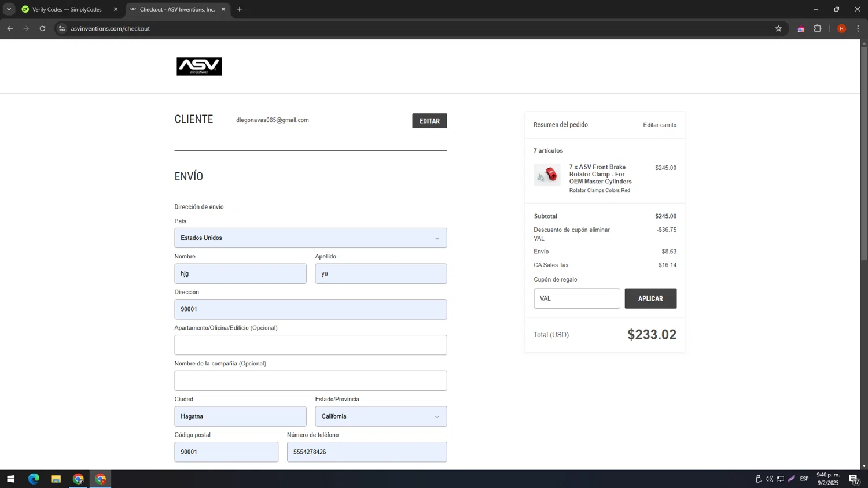
Task: Open a new browser tab
Action: pyautogui.click(x=240, y=9)
